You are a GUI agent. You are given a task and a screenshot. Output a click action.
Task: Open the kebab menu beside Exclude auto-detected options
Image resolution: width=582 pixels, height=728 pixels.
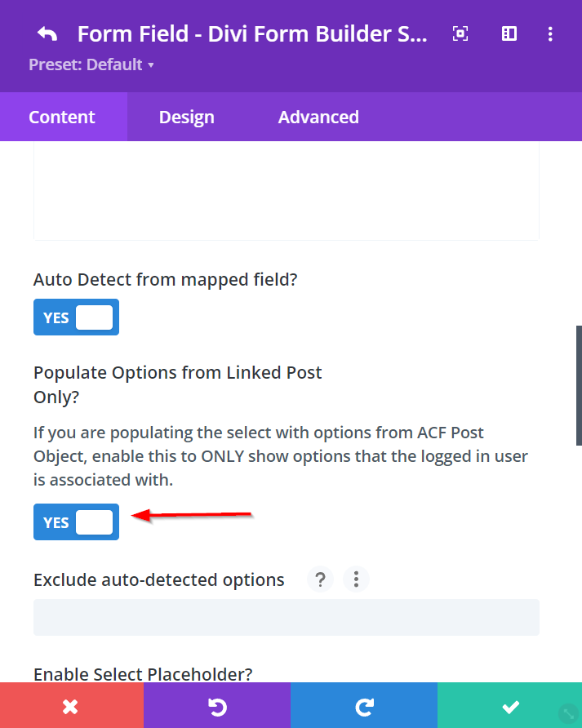click(356, 579)
